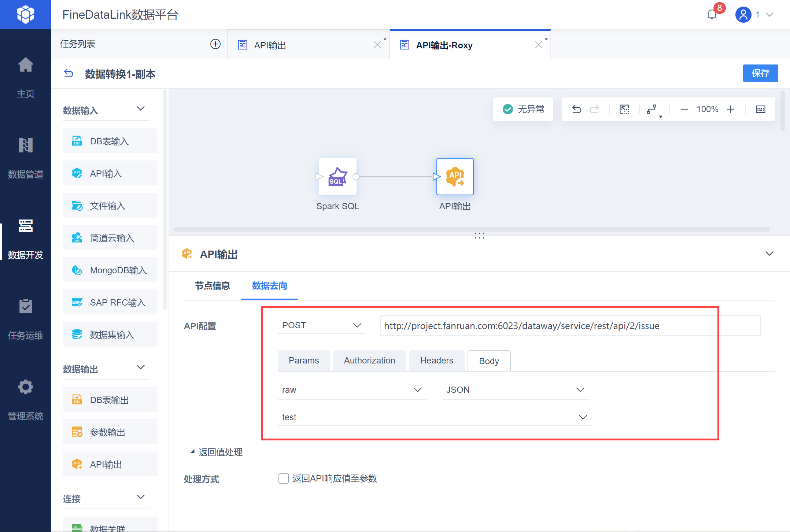The image size is (790, 532).
Task: Switch to the 节点信息 tab
Action: (212, 286)
